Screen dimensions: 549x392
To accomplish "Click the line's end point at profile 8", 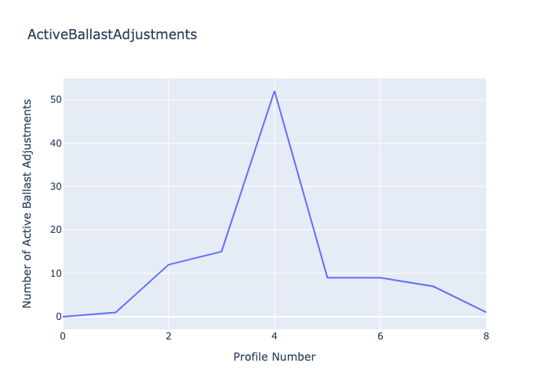I will click(x=485, y=312).
